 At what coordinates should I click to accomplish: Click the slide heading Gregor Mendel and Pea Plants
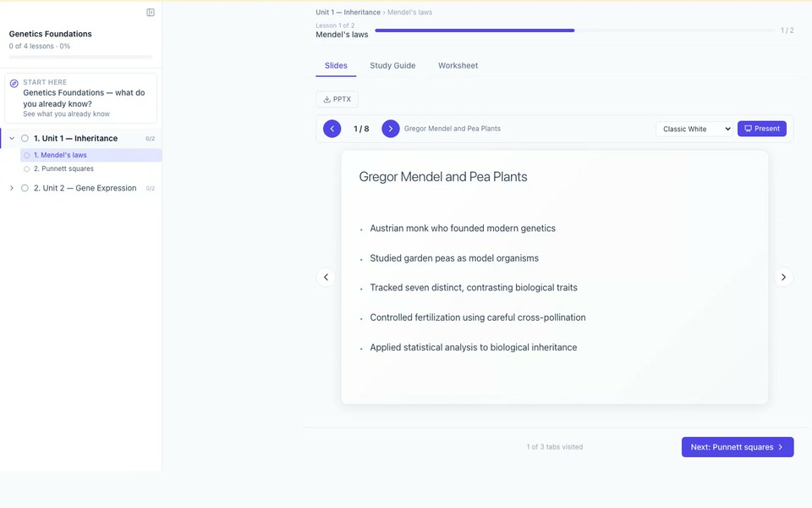tap(442, 177)
